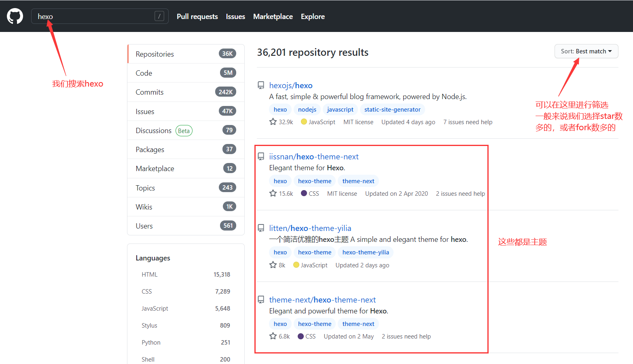Click nodejs topic tag

pyautogui.click(x=307, y=110)
